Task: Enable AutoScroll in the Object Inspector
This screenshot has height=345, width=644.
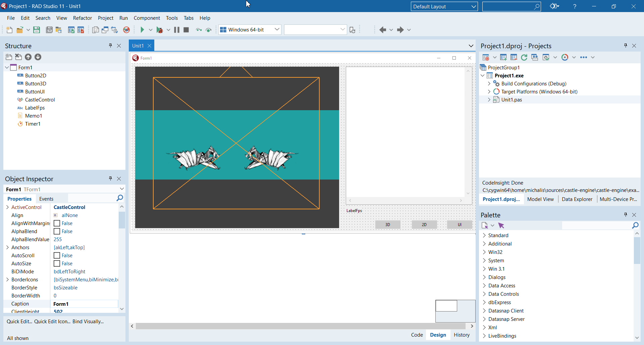Action: coord(57,255)
